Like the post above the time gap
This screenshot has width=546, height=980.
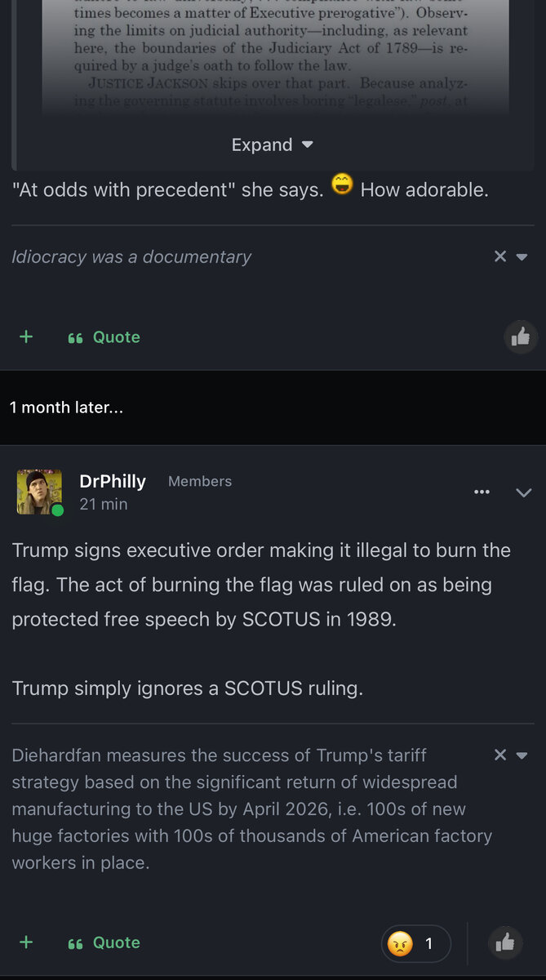click(x=521, y=336)
